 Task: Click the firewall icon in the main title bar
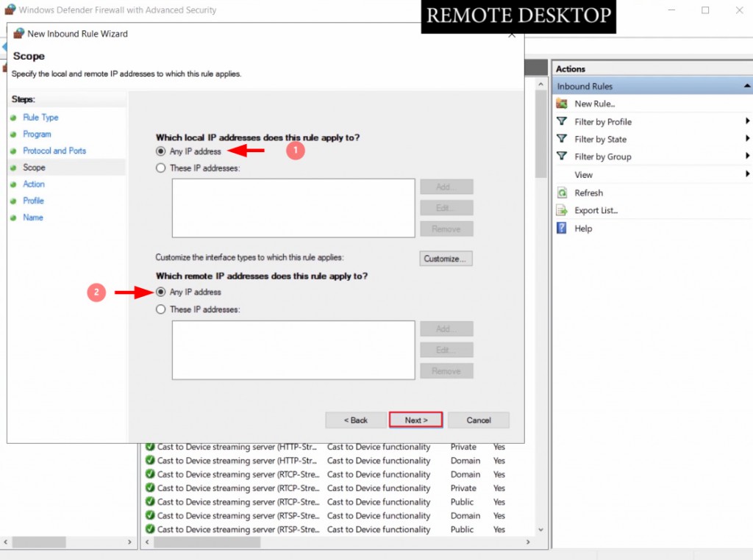pyautogui.click(x=10, y=10)
